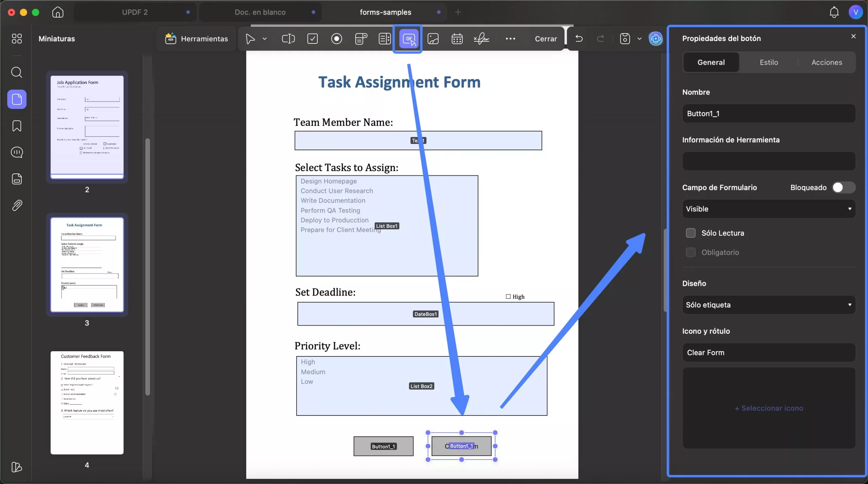Switch to the UPDF 2 document tab

[x=135, y=12]
